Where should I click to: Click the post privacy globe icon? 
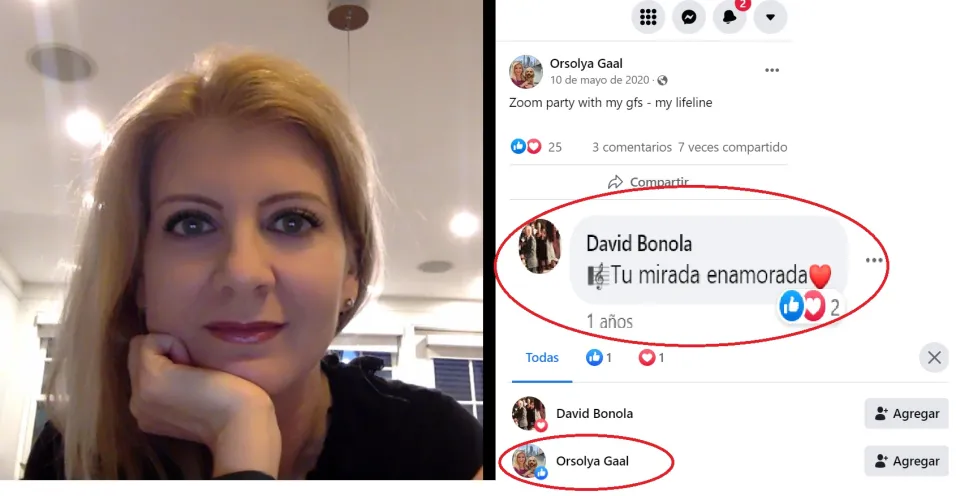click(x=662, y=80)
